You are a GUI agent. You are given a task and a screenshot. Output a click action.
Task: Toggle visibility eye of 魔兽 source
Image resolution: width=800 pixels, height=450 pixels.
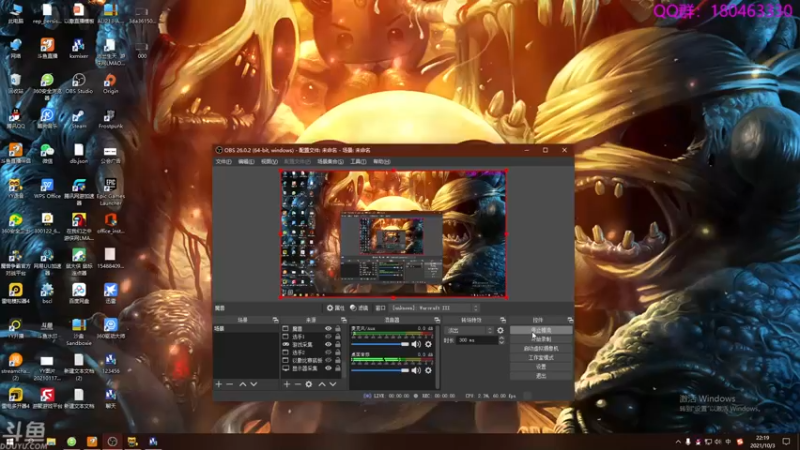pyautogui.click(x=328, y=329)
